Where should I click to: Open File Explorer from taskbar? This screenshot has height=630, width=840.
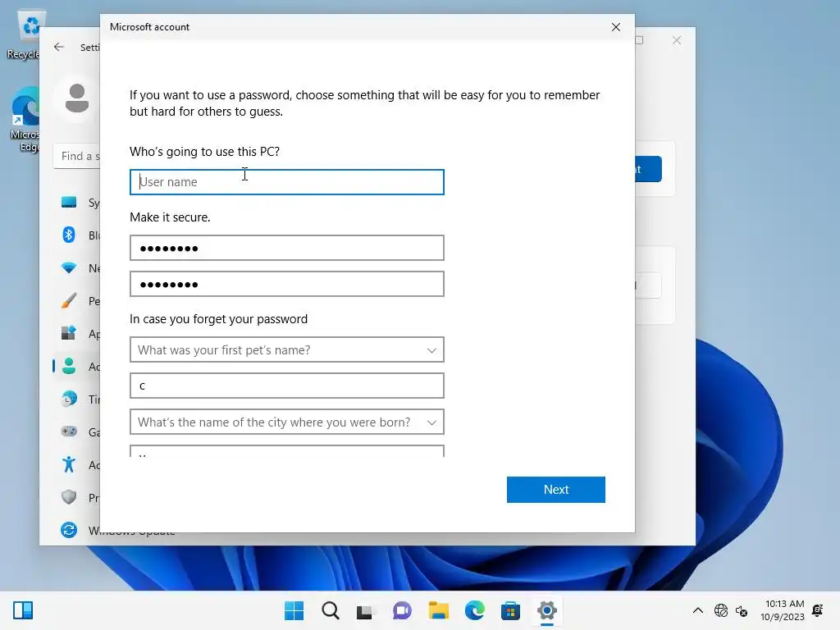[x=438, y=610]
